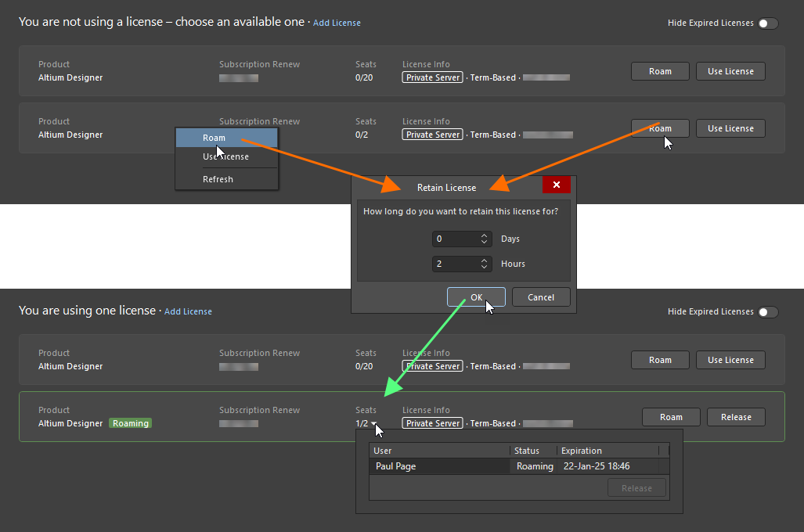The height and width of the screenshot is (532, 804).
Task: Select Roam in the context menu
Action: click(x=226, y=138)
